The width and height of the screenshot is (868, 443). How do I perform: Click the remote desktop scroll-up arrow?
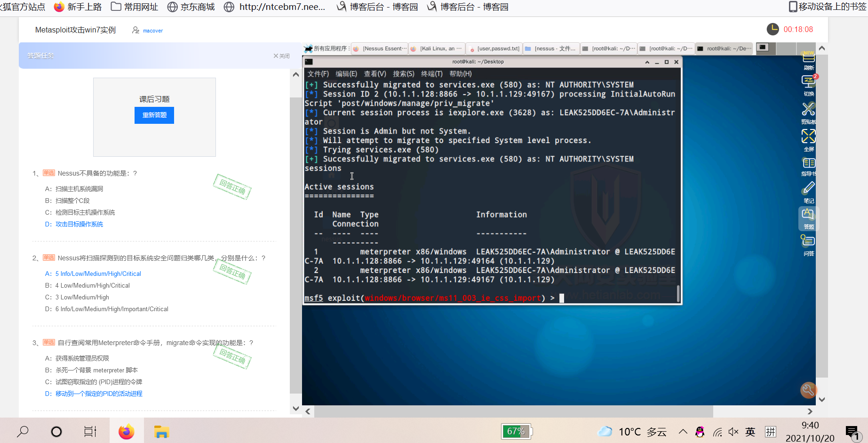(822, 48)
